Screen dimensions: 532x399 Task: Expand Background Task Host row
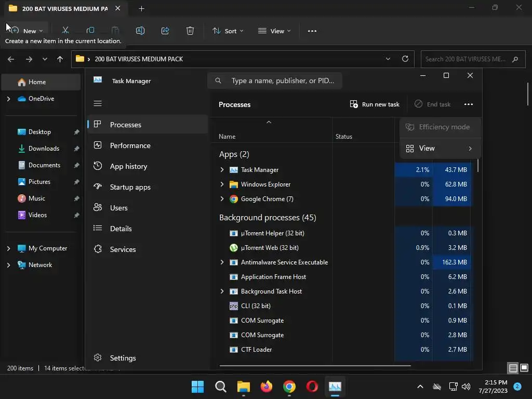[x=222, y=291]
